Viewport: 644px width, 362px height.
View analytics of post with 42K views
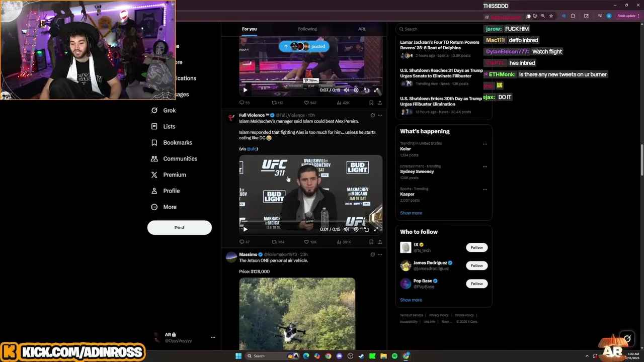(x=343, y=103)
